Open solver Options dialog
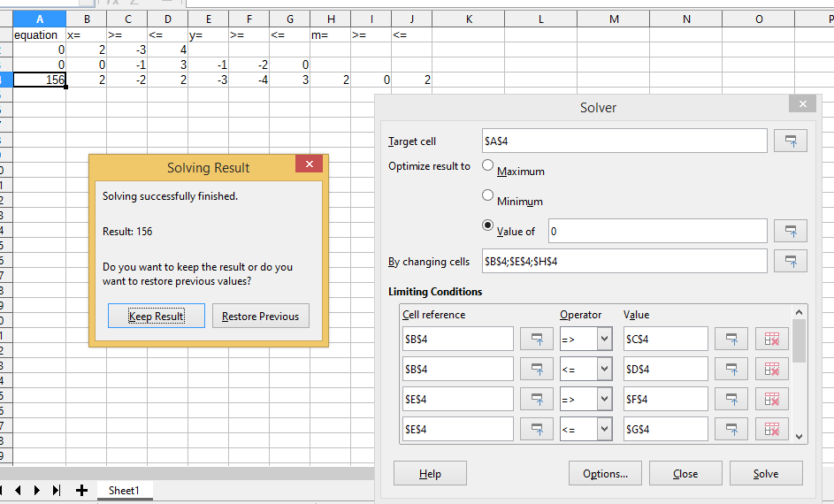This screenshot has width=834, height=504. (605, 473)
